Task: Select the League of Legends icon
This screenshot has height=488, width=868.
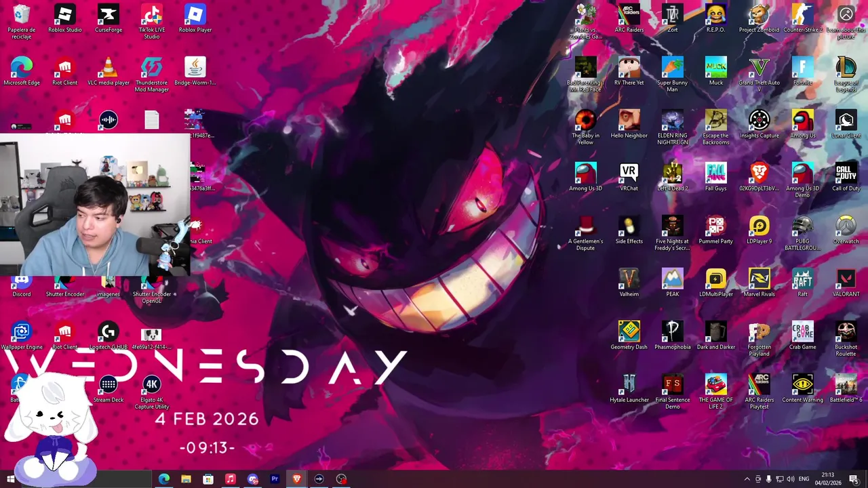Action: pyautogui.click(x=846, y=75)
